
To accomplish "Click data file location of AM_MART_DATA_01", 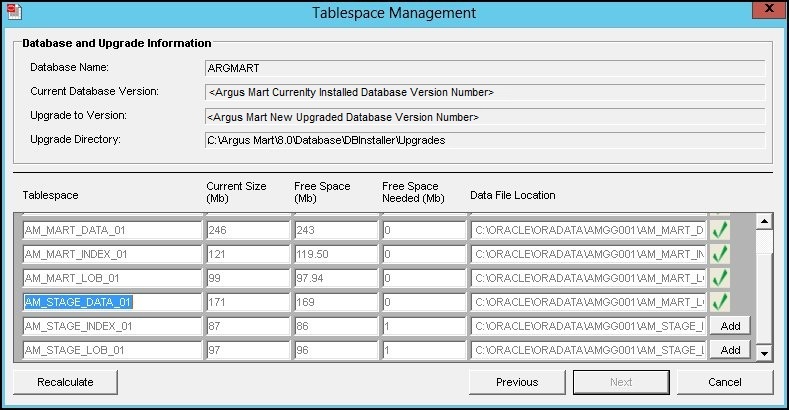I will pos(589,230).
